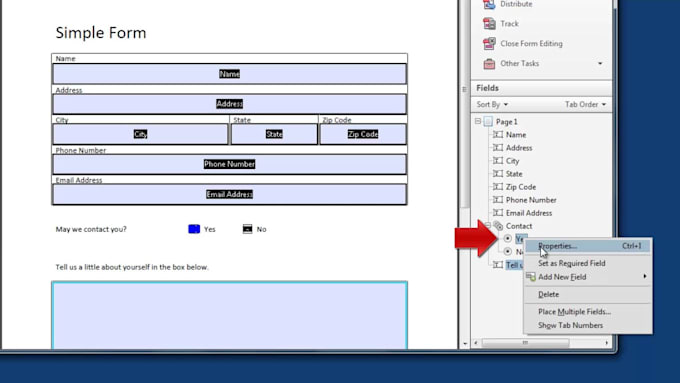Image resolution: width=680 pixels, height=383 pixels.
Task: Click the Track task icon
Action: 489,23
